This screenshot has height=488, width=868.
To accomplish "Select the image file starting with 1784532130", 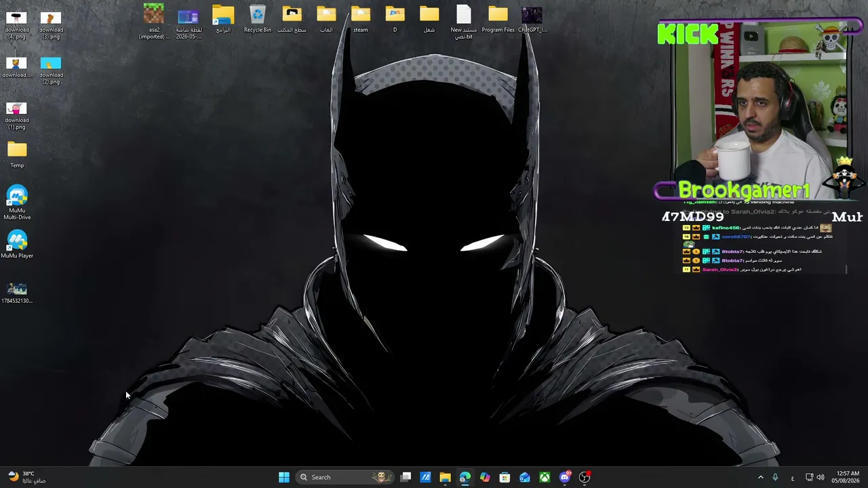I will [17, 293].
